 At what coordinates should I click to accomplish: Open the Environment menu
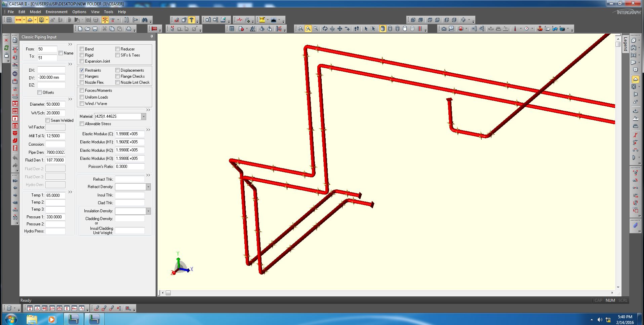56,12
